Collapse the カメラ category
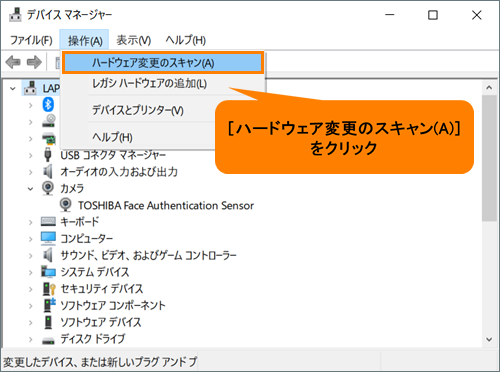The height and width of the screenshot is (372, 500). [30, 189]
